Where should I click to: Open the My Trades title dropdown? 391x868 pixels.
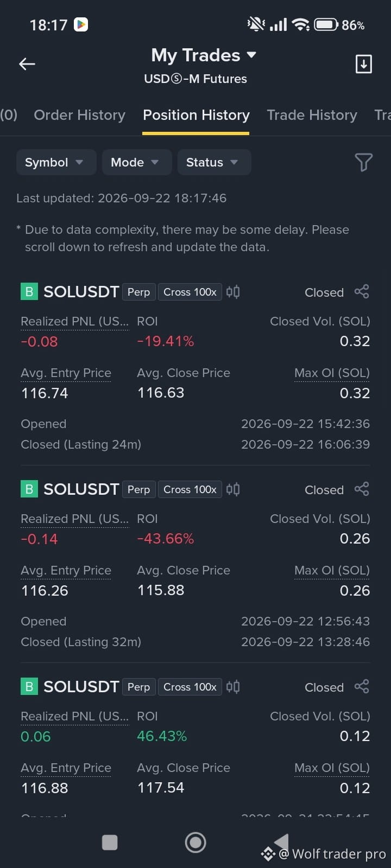203,55
